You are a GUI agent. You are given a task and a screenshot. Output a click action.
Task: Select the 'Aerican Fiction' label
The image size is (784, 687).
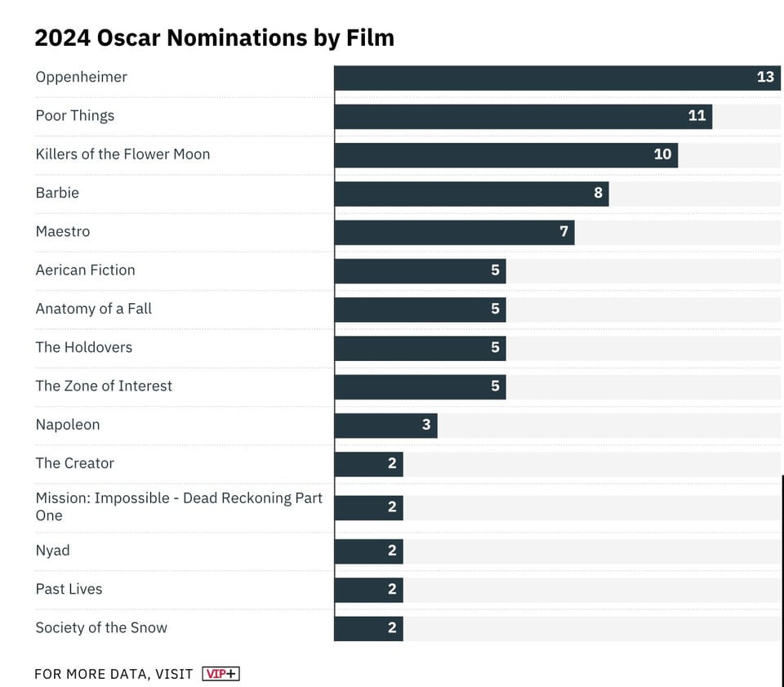85,270
